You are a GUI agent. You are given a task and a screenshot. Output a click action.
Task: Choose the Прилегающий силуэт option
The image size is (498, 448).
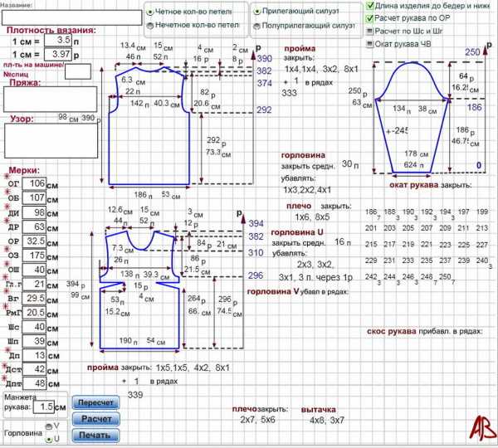click(256, 12)
